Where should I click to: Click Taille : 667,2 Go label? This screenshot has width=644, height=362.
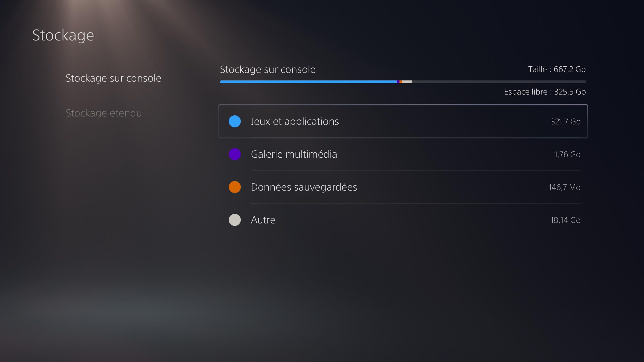tap(557, 69)
